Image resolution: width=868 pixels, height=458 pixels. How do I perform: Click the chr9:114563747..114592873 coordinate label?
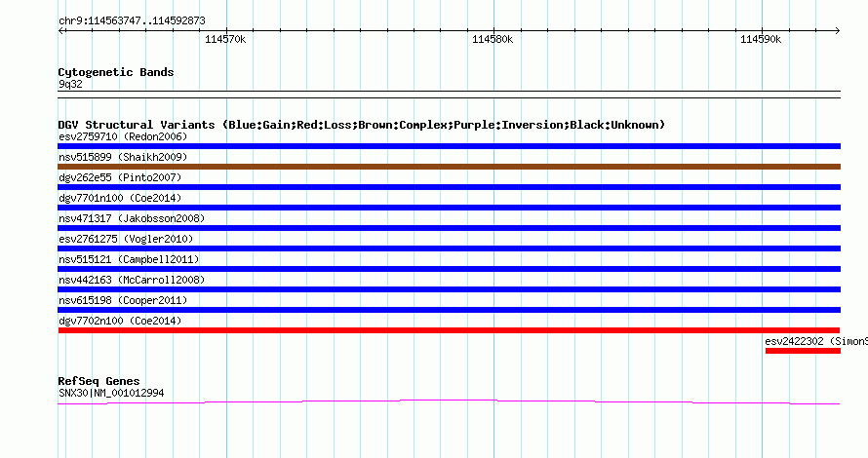tap(132, 21)
